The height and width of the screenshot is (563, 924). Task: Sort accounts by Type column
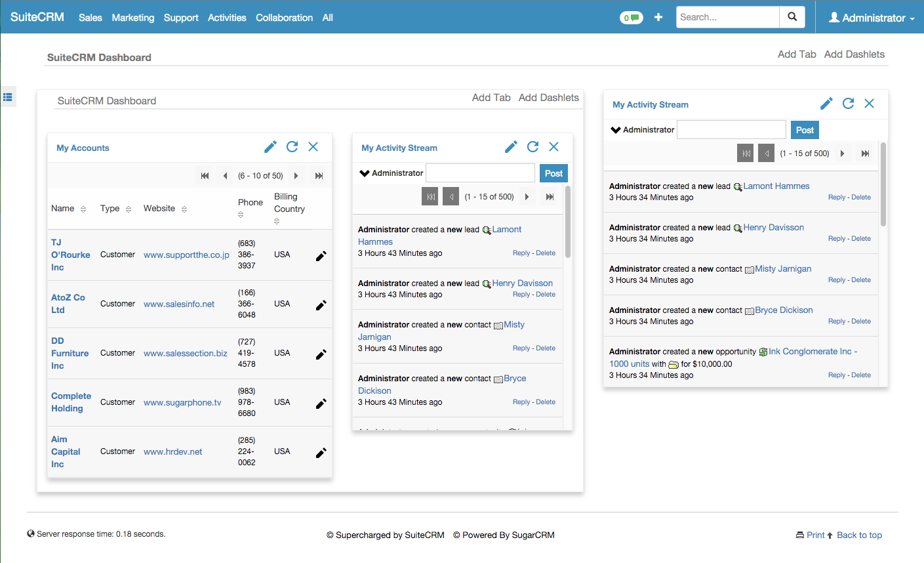pos(129,209)
